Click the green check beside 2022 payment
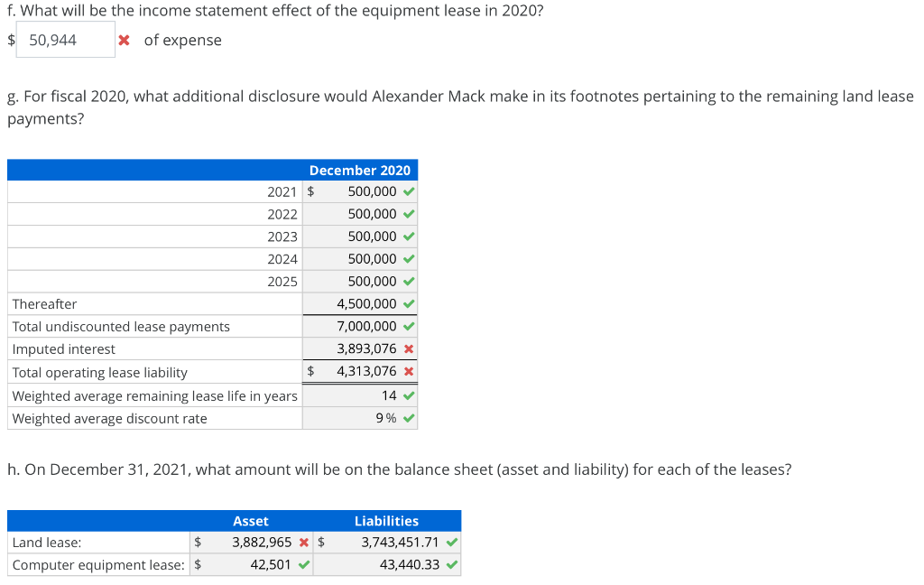 tap(409, 214)
